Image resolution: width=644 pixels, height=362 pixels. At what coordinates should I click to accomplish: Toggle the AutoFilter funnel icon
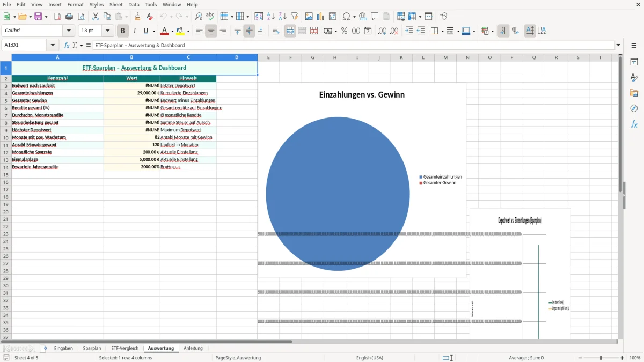pos(295,17)
